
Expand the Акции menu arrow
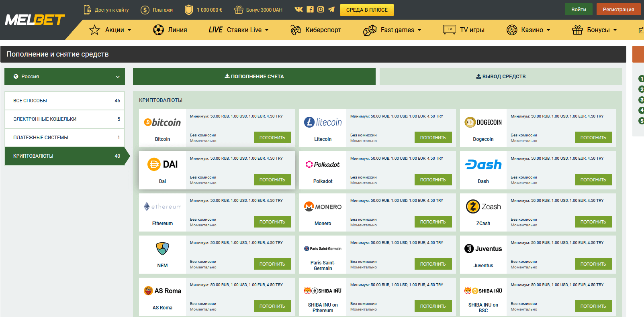129,30
